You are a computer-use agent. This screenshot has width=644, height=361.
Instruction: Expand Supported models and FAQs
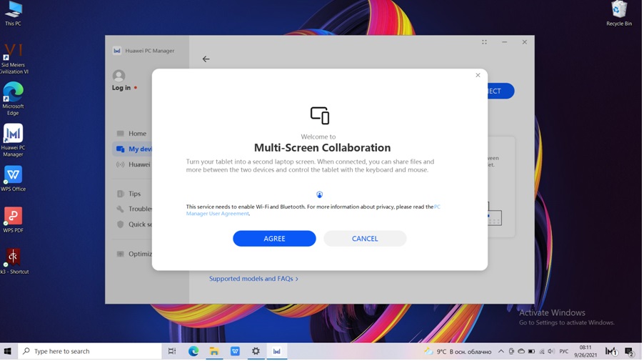coord(253,279)
